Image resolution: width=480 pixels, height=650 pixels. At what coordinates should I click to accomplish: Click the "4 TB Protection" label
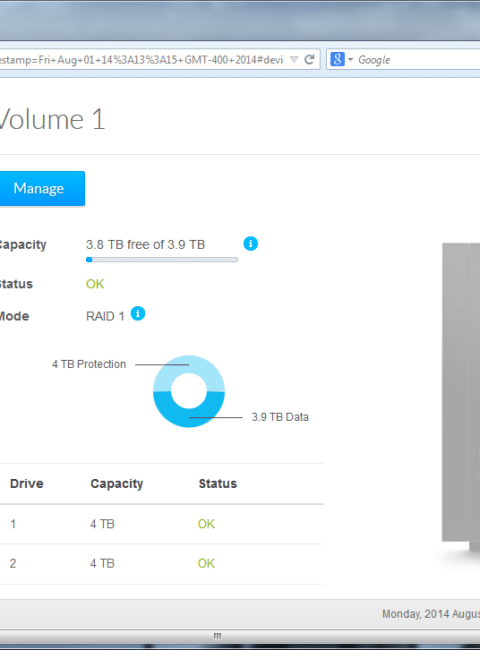[x=89, y=364]
